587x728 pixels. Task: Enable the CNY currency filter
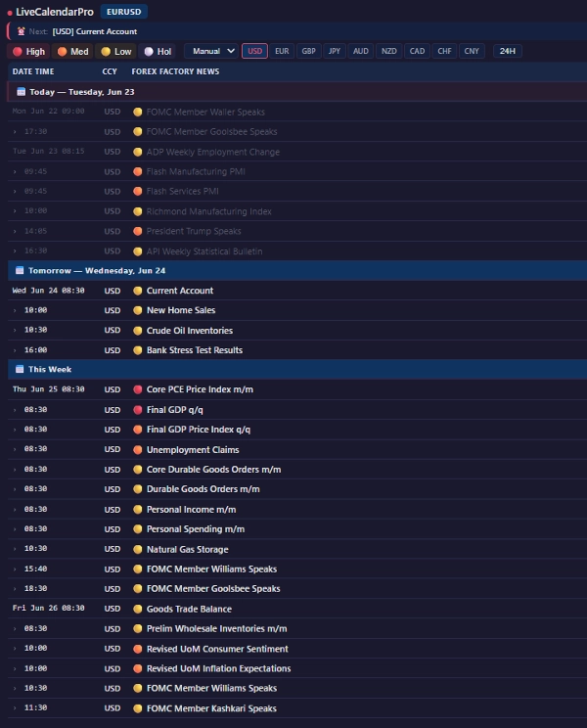(x=472, y=51)
